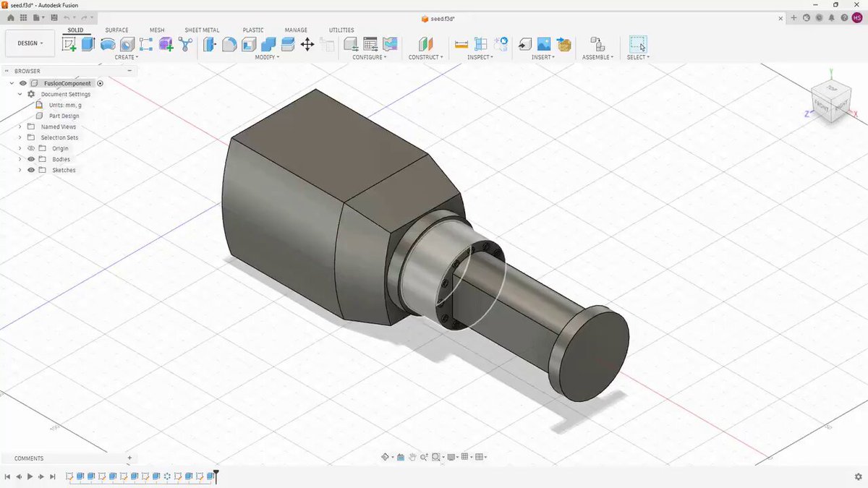Toggle visibility of FusionComponent
The image size is (868, 488).
pos(23,83)
